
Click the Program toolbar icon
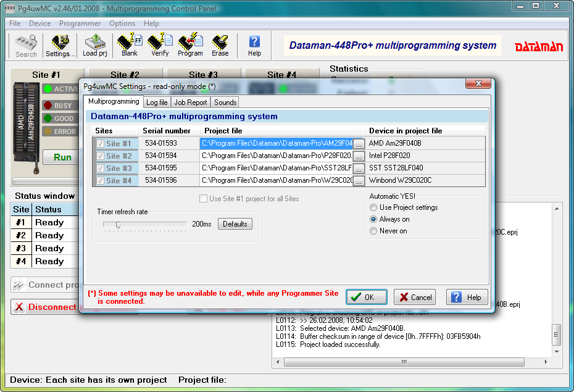(190, 46)
